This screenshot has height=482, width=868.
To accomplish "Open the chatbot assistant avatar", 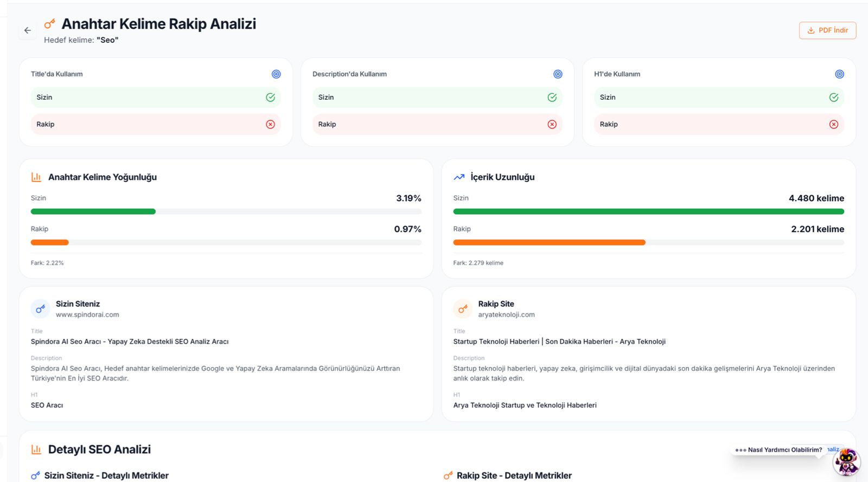I will click(847, 462).
